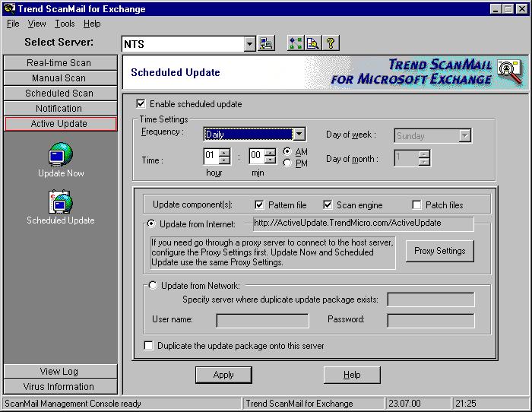Image resolution: width=532 pixels, height=412 pixels.
Task: Click the app icon in the title bar
Action: (x=8, y=9)
